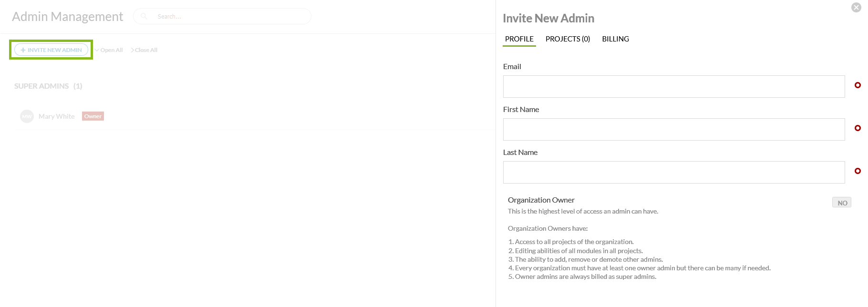Click Mary White's MW avatar

coord(27,116)
